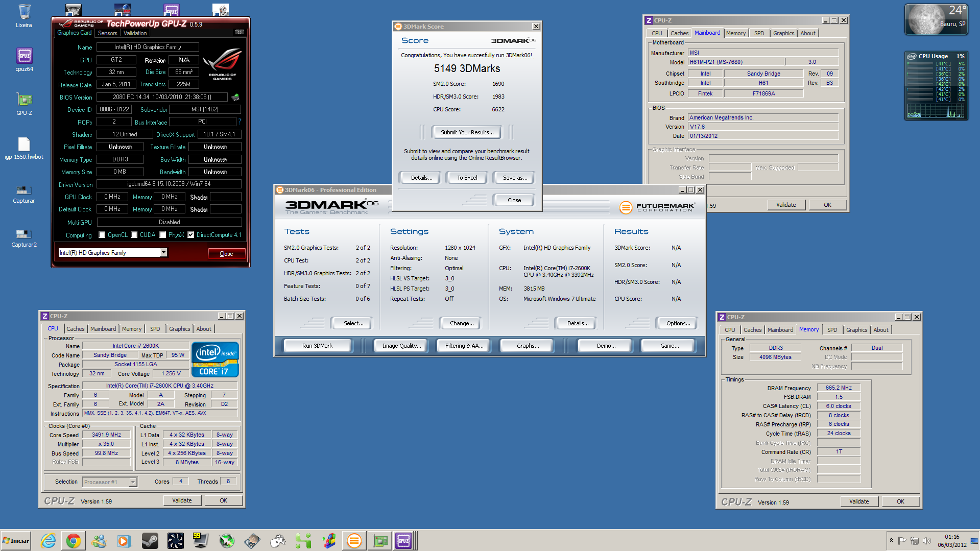This screenshot has width=980, height=551.
Task: Open Image Quality in 3DMark06
Action: pos(401,346)
